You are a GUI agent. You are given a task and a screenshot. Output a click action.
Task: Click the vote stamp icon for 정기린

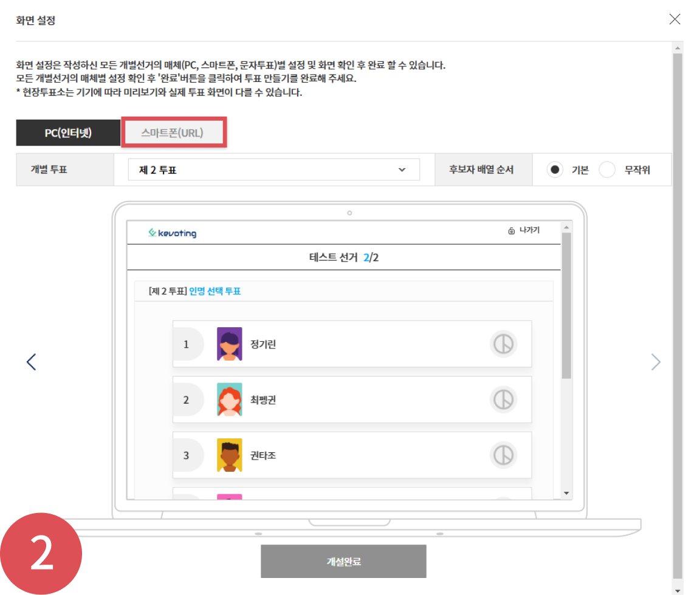(503, 344)
